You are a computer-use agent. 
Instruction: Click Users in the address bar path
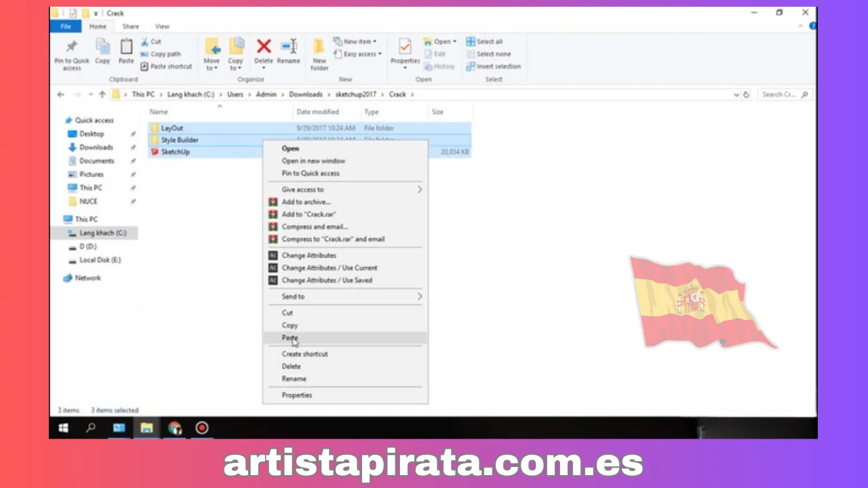pyautogui.click(x=235, y=95)
